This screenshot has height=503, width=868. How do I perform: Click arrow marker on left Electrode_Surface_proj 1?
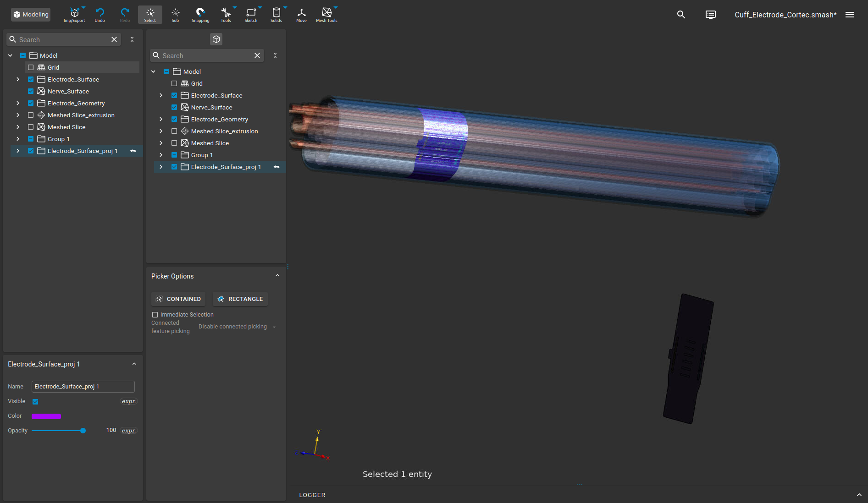[133, 151]
